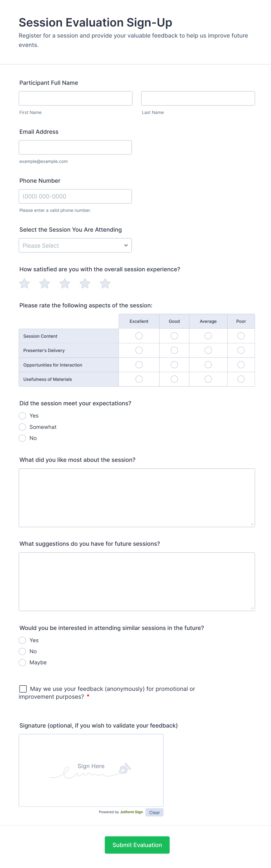Select the second star rating

45,284
